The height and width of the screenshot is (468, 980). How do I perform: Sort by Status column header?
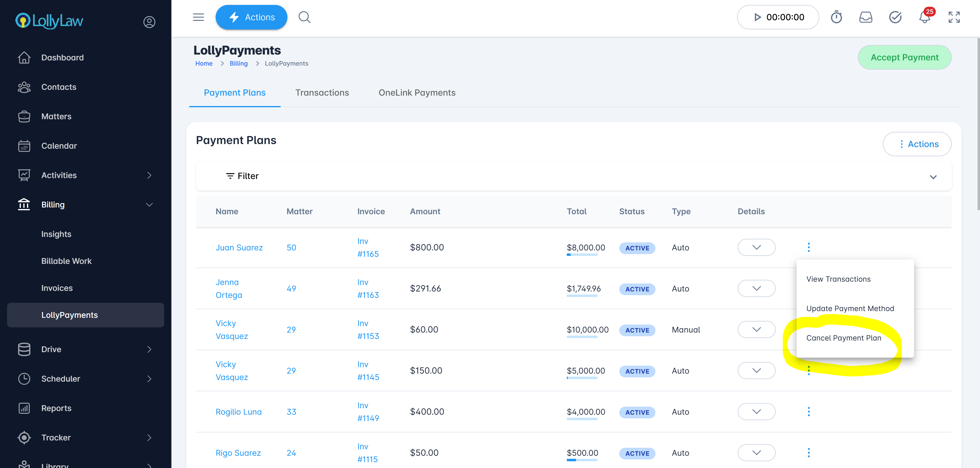tap(632, 211)
